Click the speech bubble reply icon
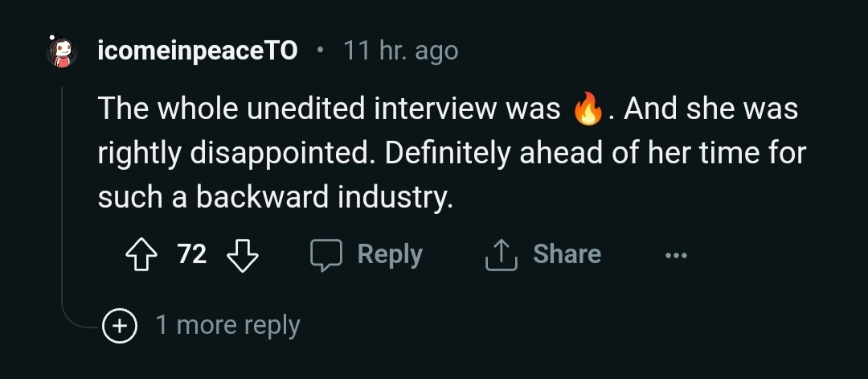The height and width of the screenshot is (379, 868). [326, 255]
